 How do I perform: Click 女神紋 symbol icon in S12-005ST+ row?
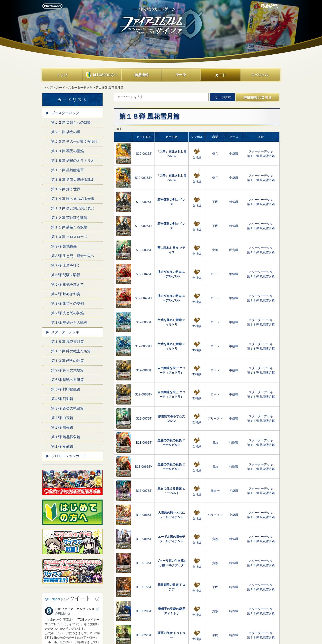pos(197,344)
